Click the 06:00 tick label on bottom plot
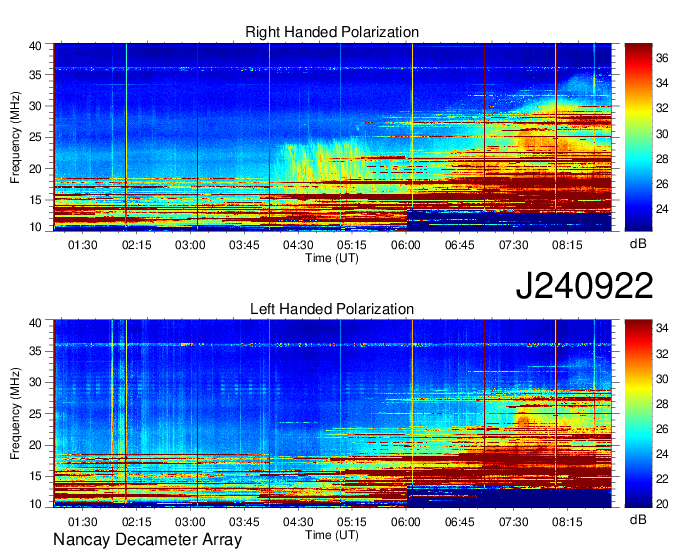This screenshot has width=680, height=552. click(x=406, y=522)
